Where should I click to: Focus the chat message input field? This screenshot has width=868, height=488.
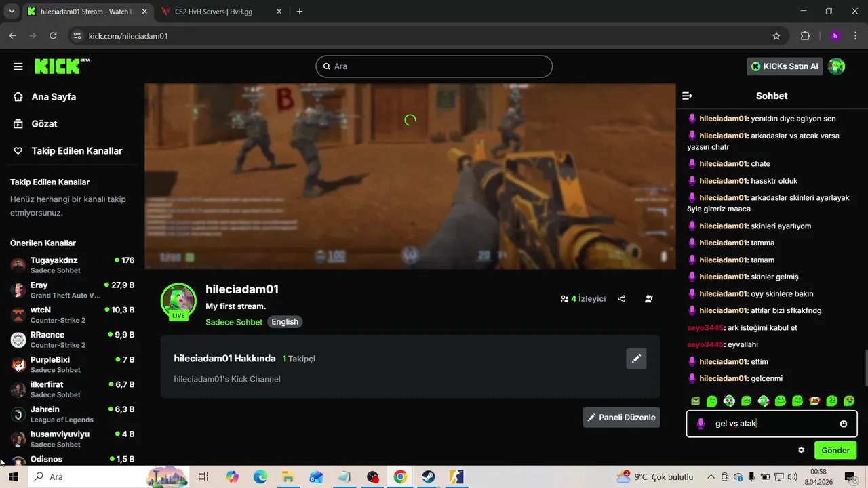(x=772, y=424)
